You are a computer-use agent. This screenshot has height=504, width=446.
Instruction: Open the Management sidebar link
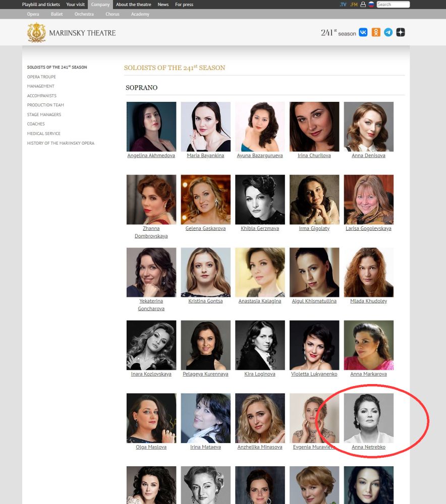40,86
